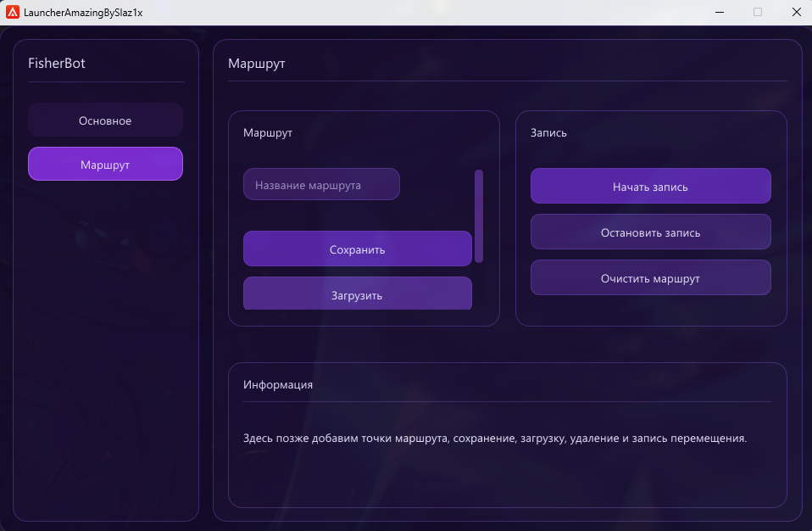Click Маршрут card heading above the name field

pos(267,133)
